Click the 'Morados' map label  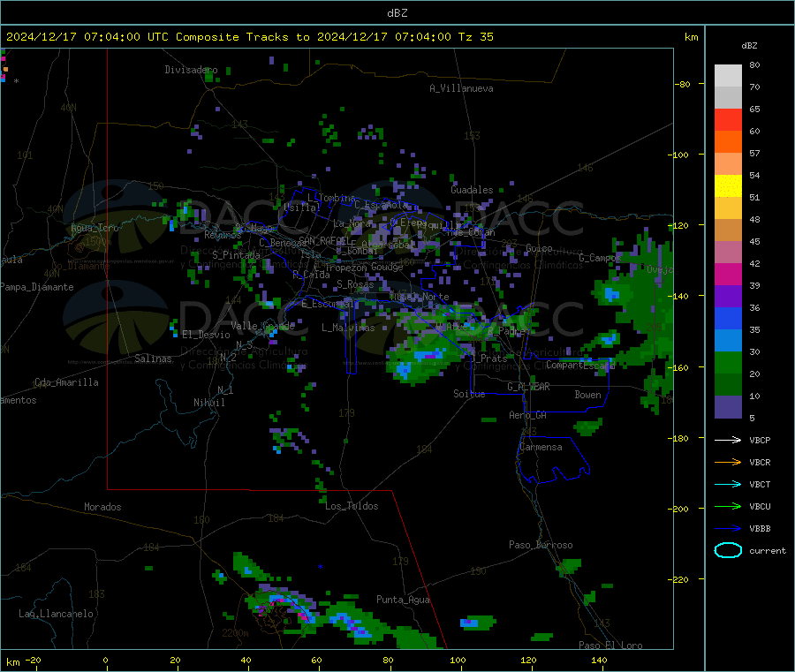(103, 507)
